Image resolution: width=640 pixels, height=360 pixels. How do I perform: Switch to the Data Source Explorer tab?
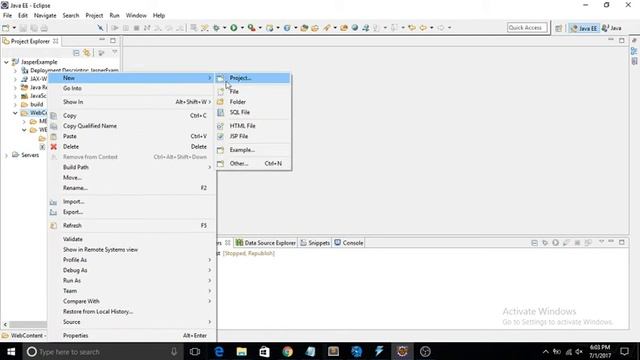tap(266, 243)
